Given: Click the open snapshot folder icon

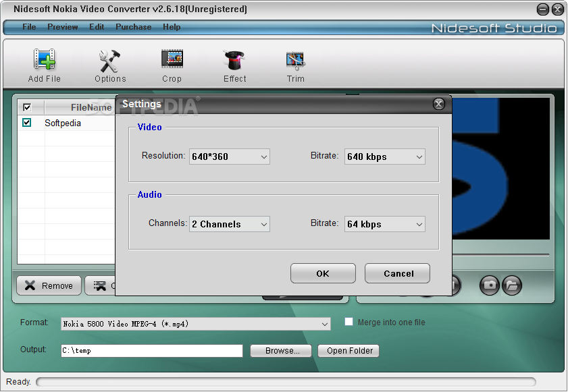Looking at the screenshot, I should point(511,285).
